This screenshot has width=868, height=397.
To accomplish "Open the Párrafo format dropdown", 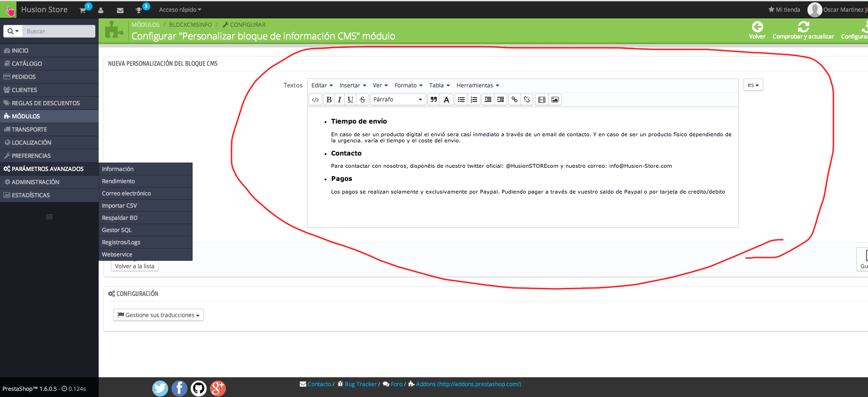I will (x=398, y=100).
